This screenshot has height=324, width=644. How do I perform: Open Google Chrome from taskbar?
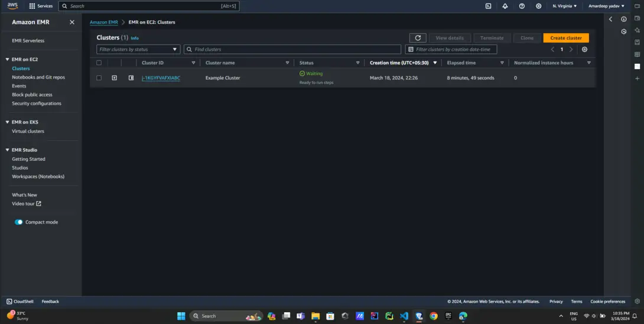coord(433,316)
